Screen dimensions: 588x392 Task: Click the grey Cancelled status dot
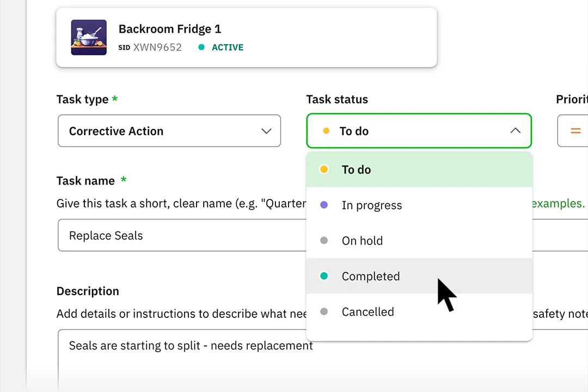point(324,312)
